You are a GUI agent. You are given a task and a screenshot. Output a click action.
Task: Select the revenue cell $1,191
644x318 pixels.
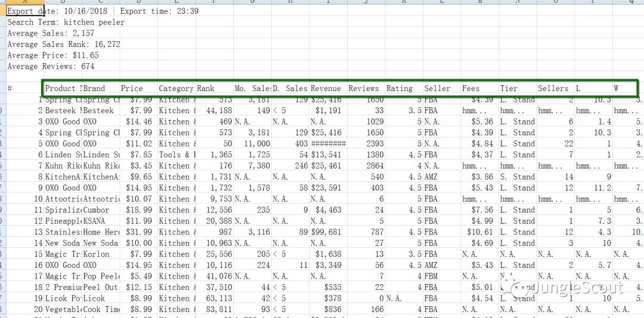(328, 110)
